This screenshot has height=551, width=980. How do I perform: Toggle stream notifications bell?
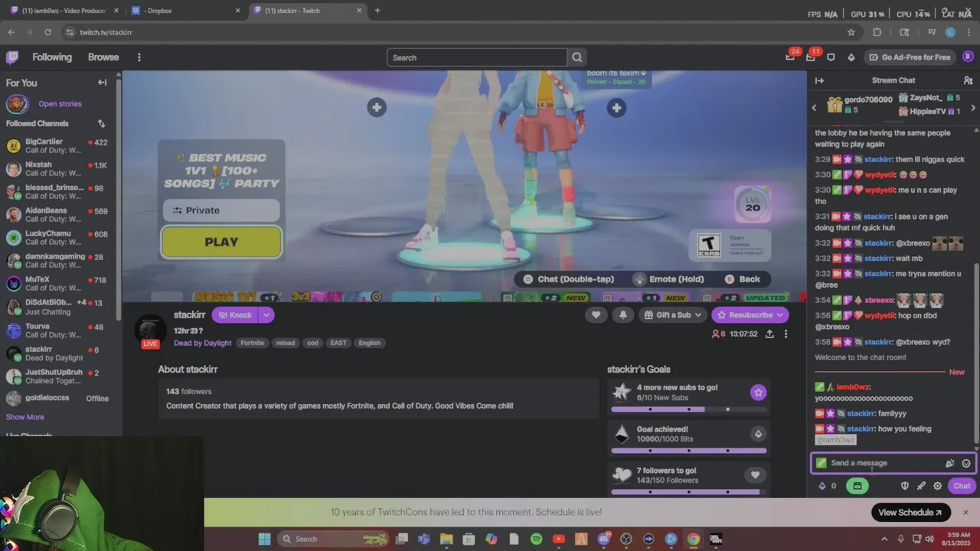(622, 315)
